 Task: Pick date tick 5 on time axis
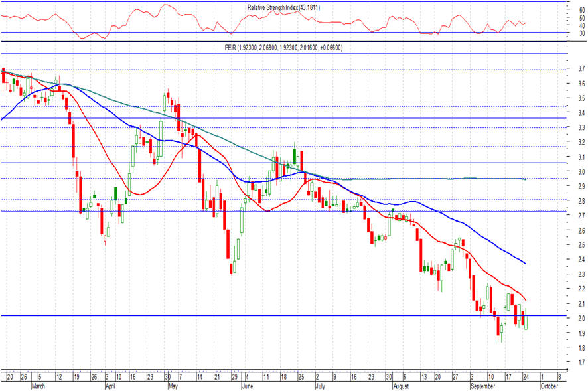tap(40, 377)
